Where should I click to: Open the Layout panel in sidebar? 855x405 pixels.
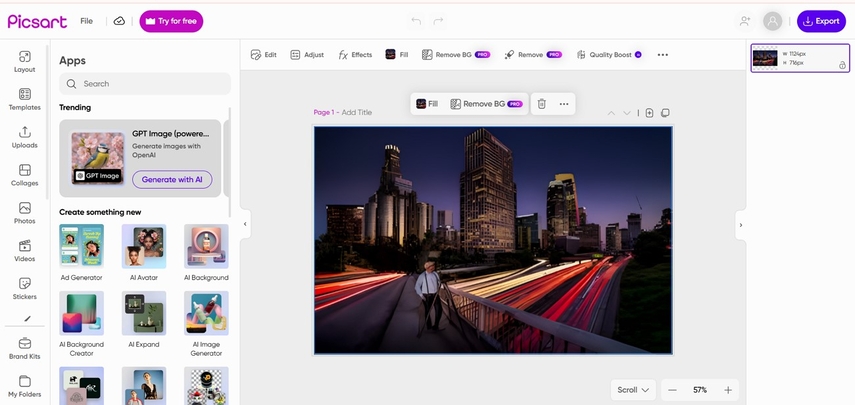tap(25, 62)
